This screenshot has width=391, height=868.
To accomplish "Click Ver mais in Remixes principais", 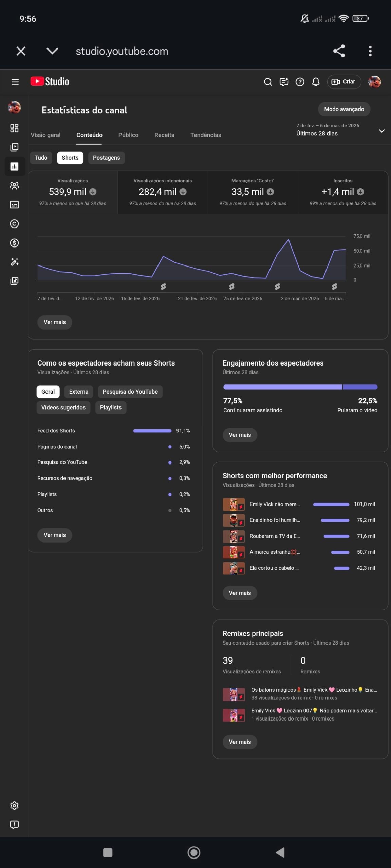I will pos(240,742).
